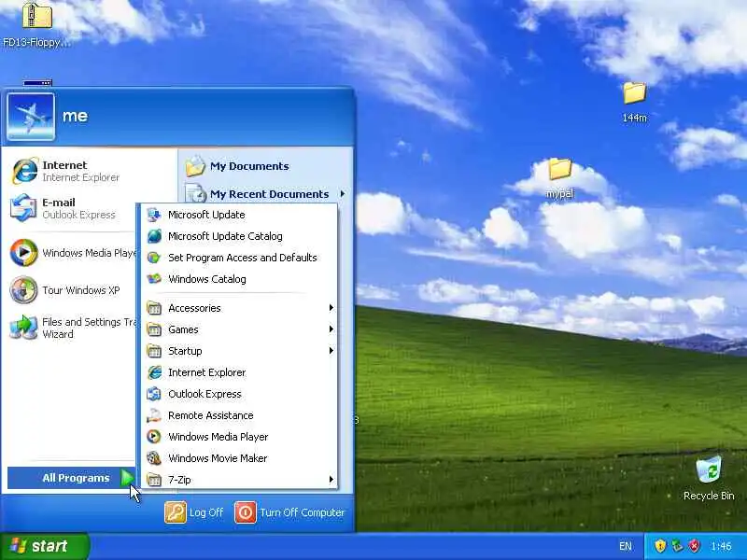Screen dimensions: 747x560
Task: Click the "Games" label text
Action: click(x=183, y=329)
